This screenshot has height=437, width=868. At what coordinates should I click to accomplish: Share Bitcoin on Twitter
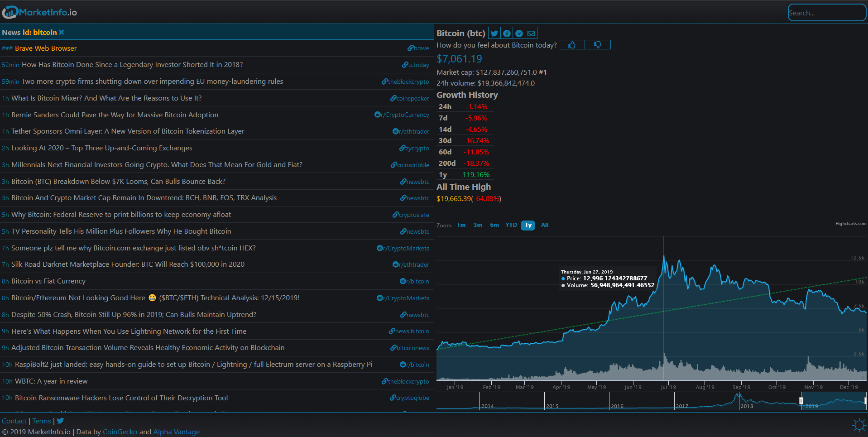[x=494, y=33]
